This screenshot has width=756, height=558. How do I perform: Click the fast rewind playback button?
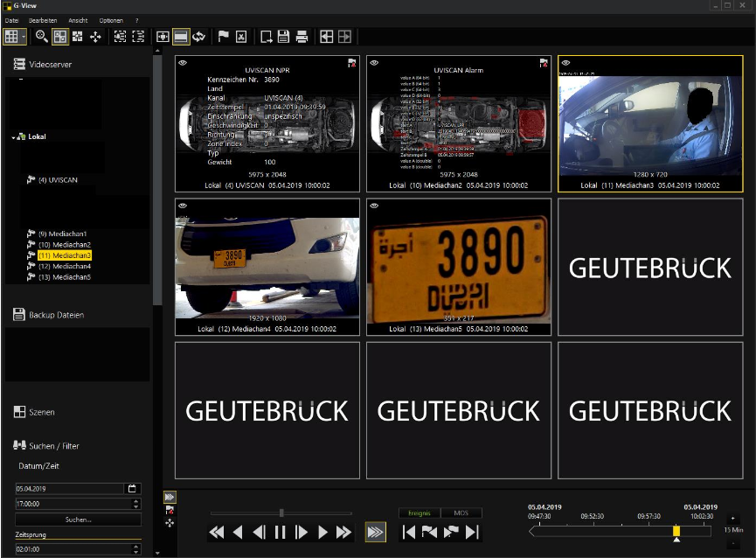tap(217, 533)
